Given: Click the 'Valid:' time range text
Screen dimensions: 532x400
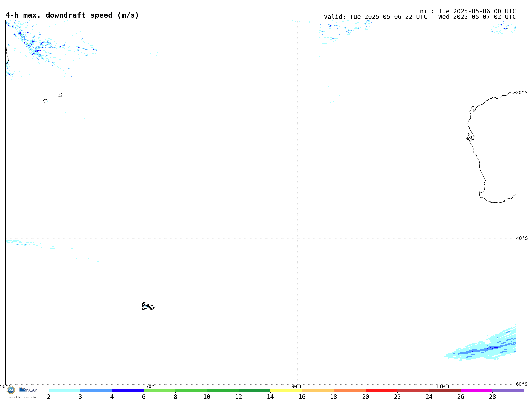Looking at the screenshot, I should (x=420, y=17).
